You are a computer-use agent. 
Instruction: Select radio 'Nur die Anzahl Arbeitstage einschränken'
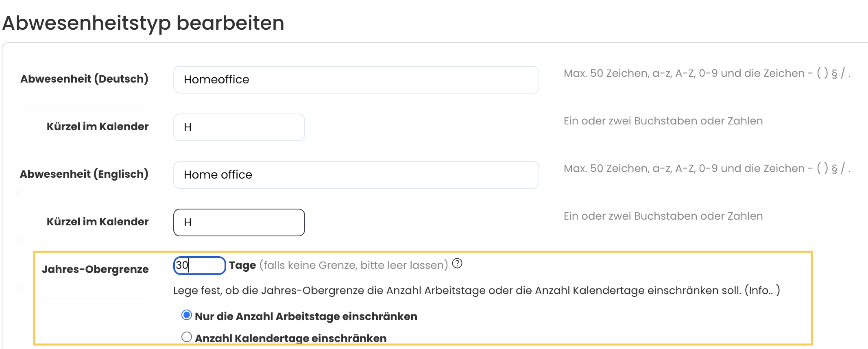pos(187,315)
